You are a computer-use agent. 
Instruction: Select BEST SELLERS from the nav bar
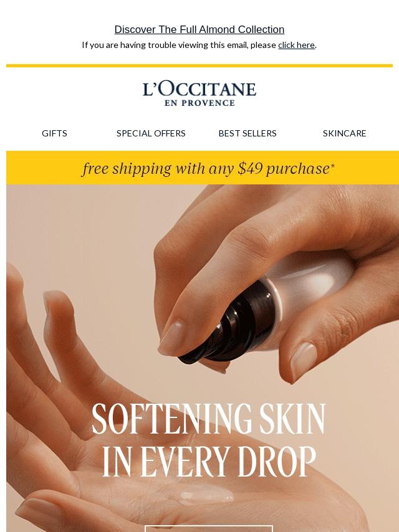tap(248, 133)
